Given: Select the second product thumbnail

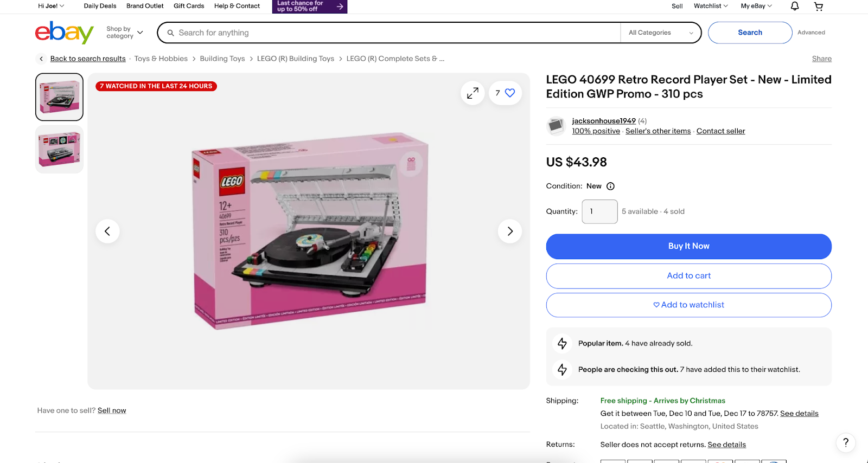Looking at the screenshot, I should click(x=59, y=149).
